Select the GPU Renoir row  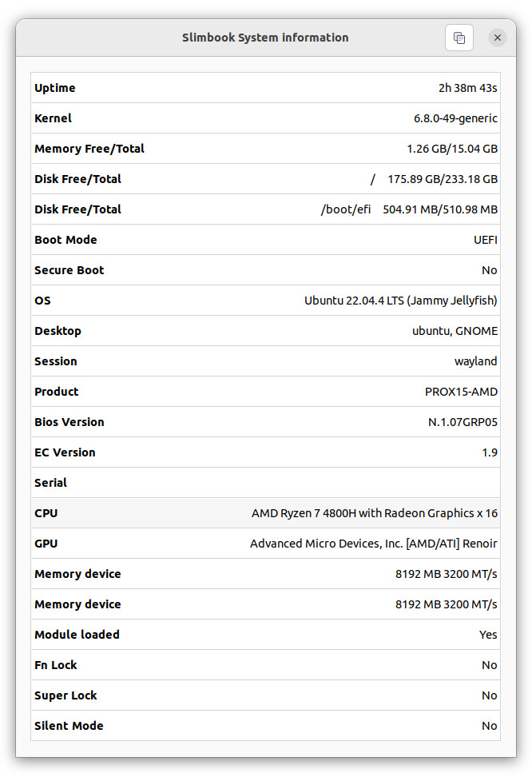(x=265, y=544)
